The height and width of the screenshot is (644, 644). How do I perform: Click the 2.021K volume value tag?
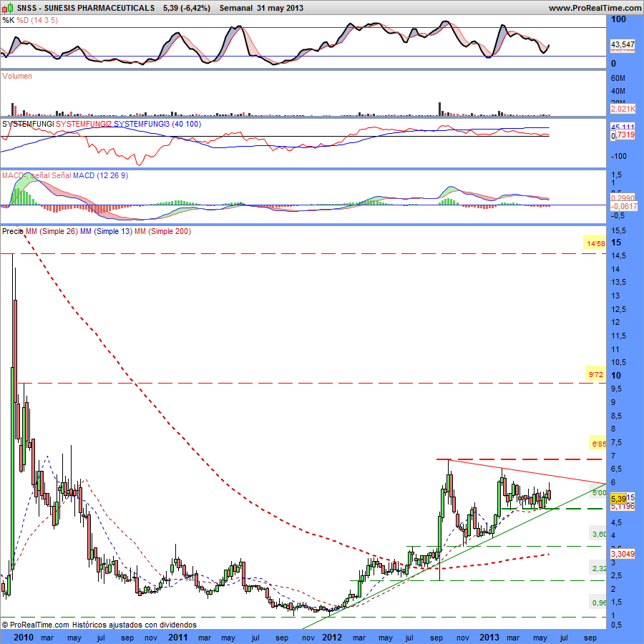[x=623, y=109]
